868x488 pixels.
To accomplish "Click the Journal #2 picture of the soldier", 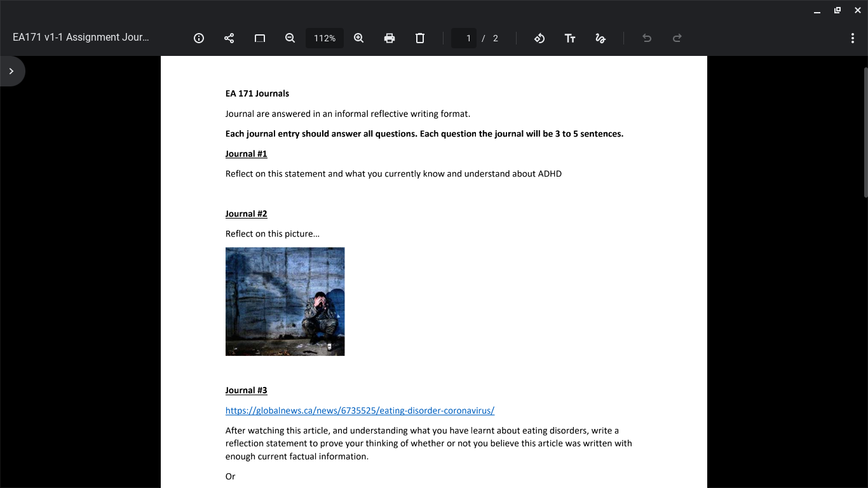I will [285, 301].
